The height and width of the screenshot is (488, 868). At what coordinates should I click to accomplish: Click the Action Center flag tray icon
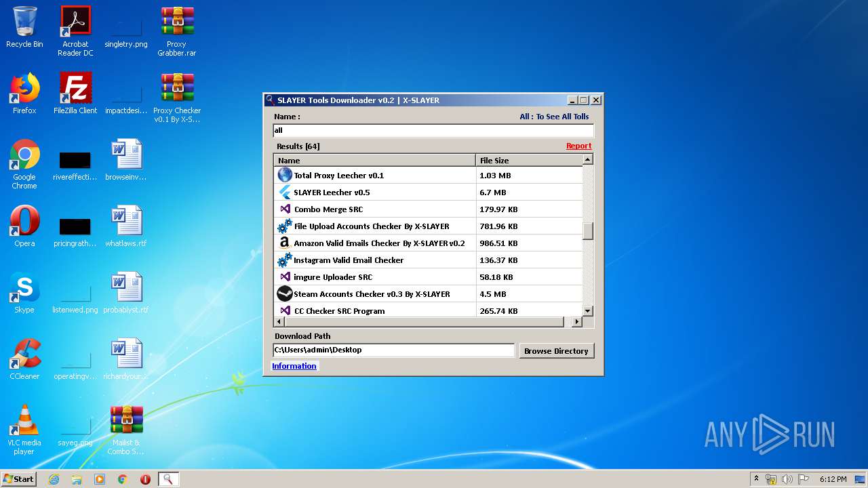click(804, 479)
